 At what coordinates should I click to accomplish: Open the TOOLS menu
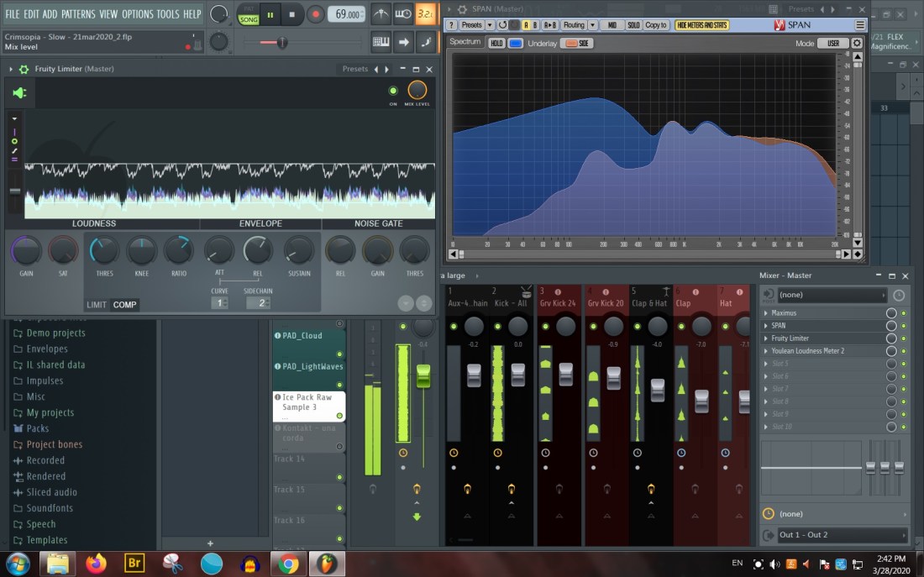coord(168,14)
